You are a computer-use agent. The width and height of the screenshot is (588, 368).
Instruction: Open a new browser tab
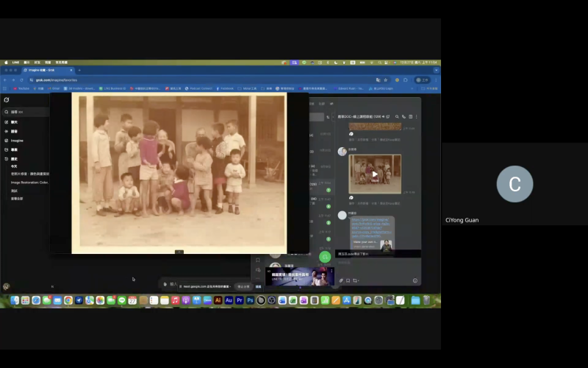point(79,70)
